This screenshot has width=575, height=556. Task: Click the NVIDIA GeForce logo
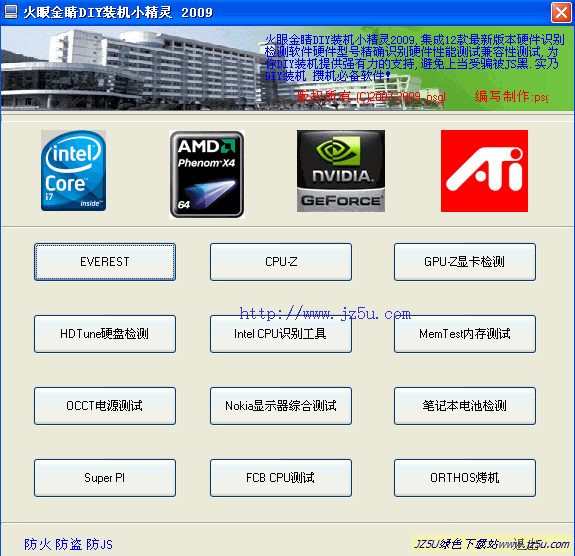coord(341,171)
